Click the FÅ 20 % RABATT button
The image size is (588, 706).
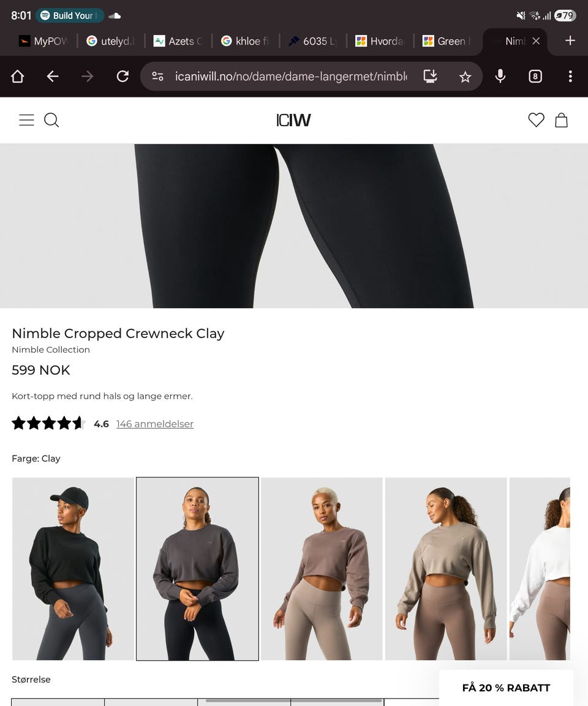pos(506,688)
